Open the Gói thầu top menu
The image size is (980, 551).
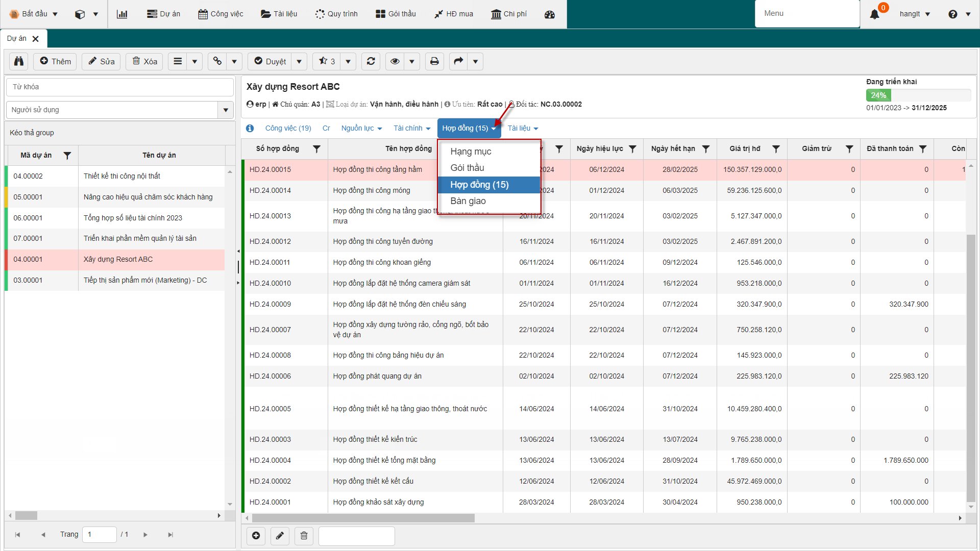396,14
